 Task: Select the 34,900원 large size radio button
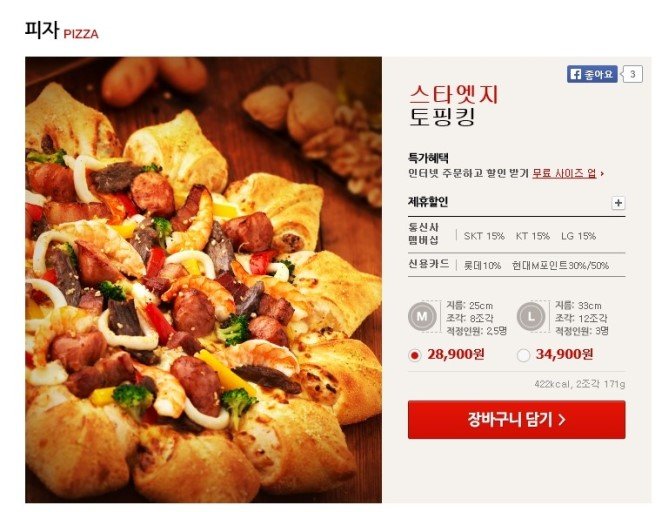524,355
